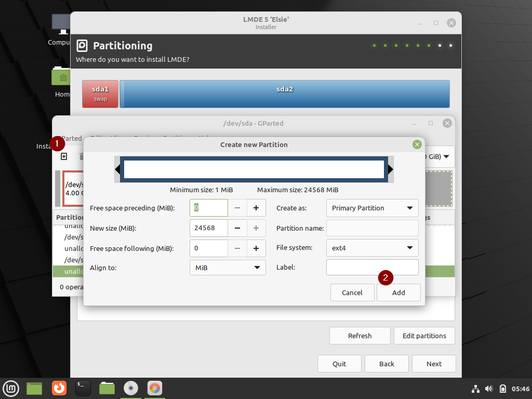This screenshot has height=399, width=532.
Task: Click Next in the installer
Action: click(x=434, y=364)
